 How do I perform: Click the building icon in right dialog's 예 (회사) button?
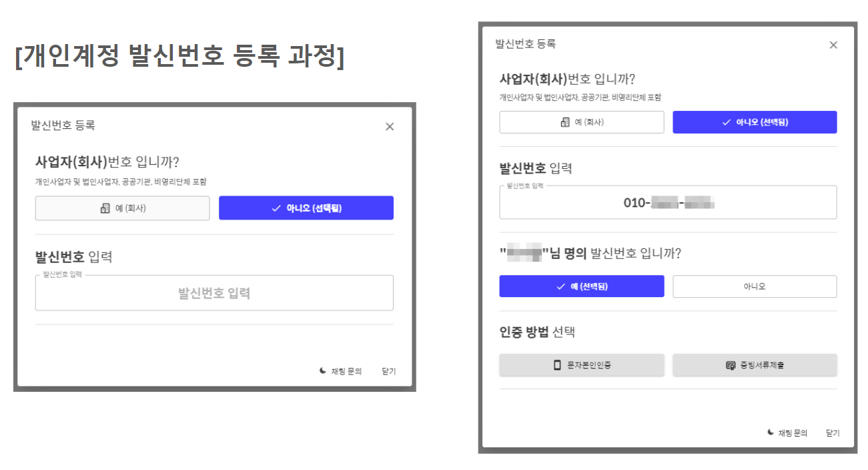click(565, 122)
